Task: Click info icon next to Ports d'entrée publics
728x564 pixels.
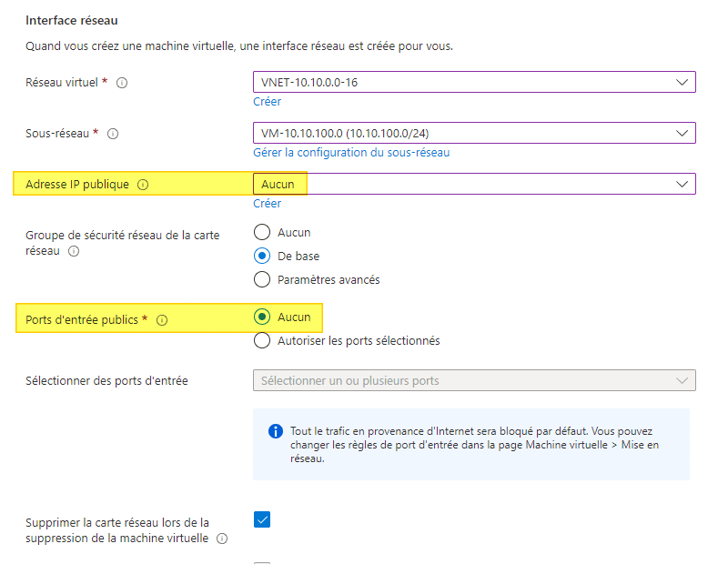Action: [162, 320]
